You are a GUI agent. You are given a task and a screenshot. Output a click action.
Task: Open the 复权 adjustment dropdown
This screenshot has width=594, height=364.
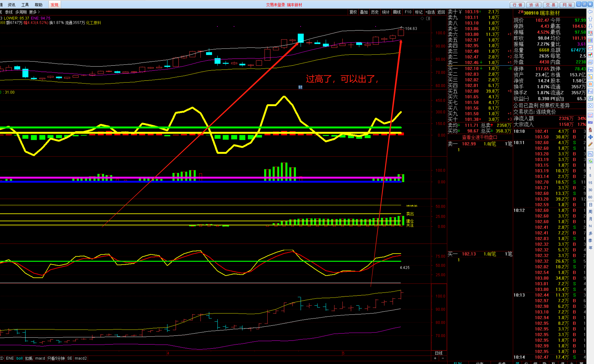(x=353, y=12)
